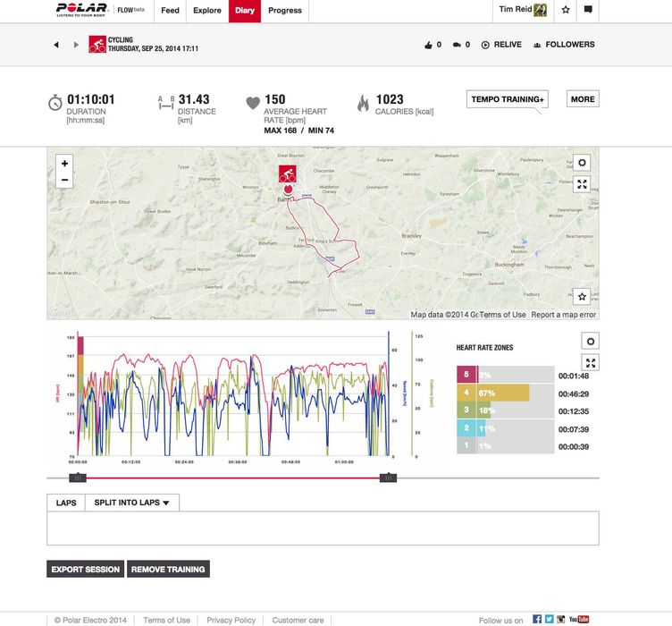Click the MAX 168 / MIN 74 text
Screen dimensions: 672x626
pos(298,131)
